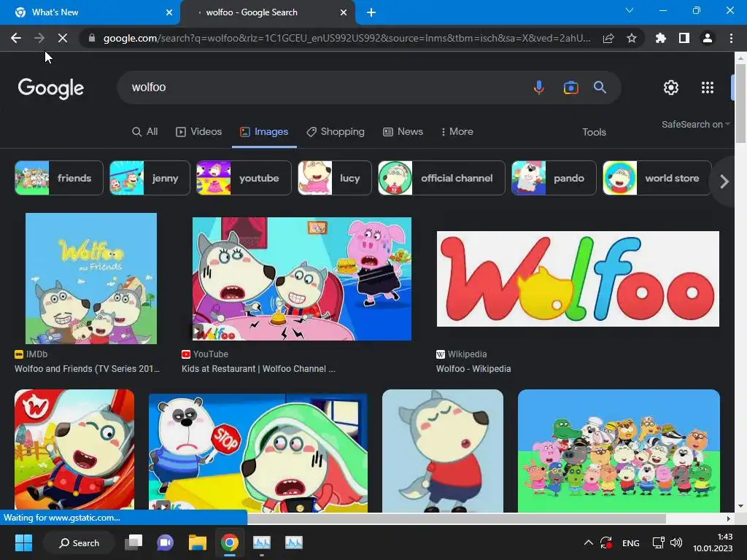Open the Windows Start menu
This screenshot has height=560, width=747.
pos(23,542)
